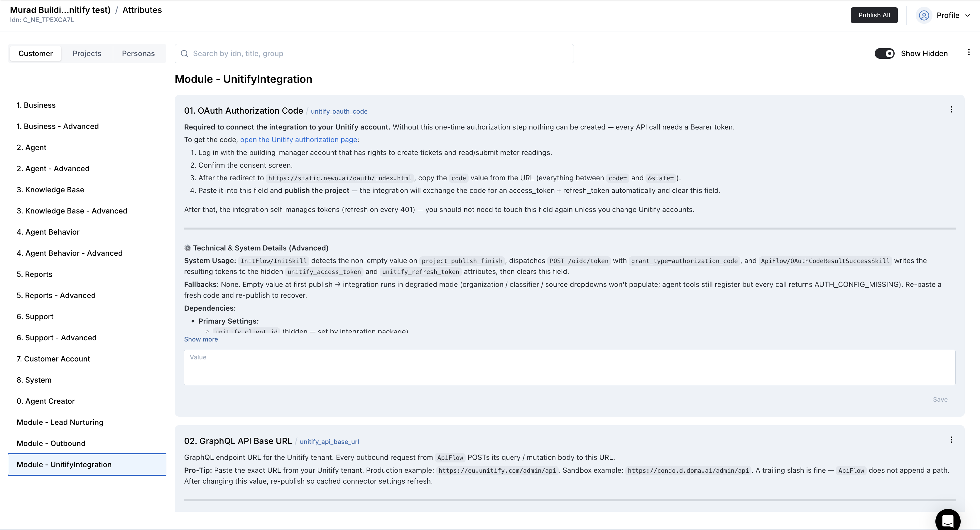
Task: Select Module - UnitifyIntegration group
Action: [87, 465]
